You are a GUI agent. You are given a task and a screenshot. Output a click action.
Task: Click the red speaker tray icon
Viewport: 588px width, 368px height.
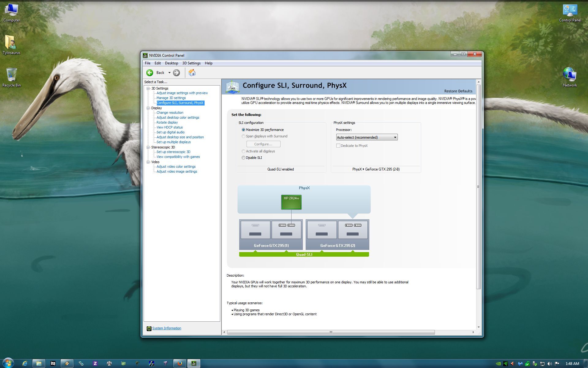[513, 364]
